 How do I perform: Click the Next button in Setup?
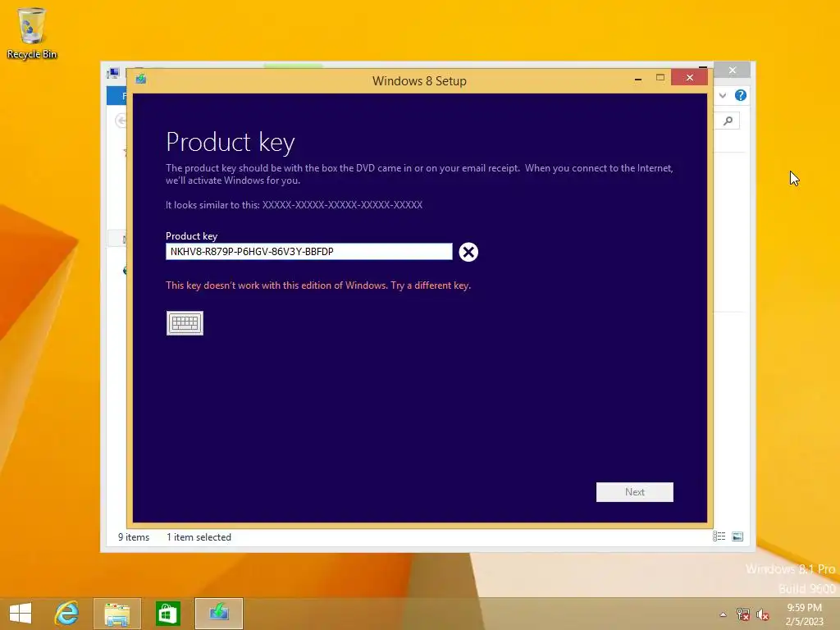point(634,492)
